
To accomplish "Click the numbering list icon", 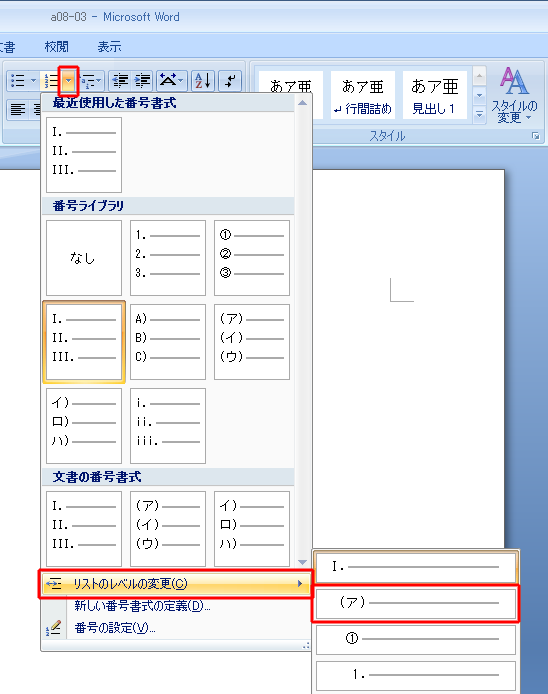I will coord(51,81).
